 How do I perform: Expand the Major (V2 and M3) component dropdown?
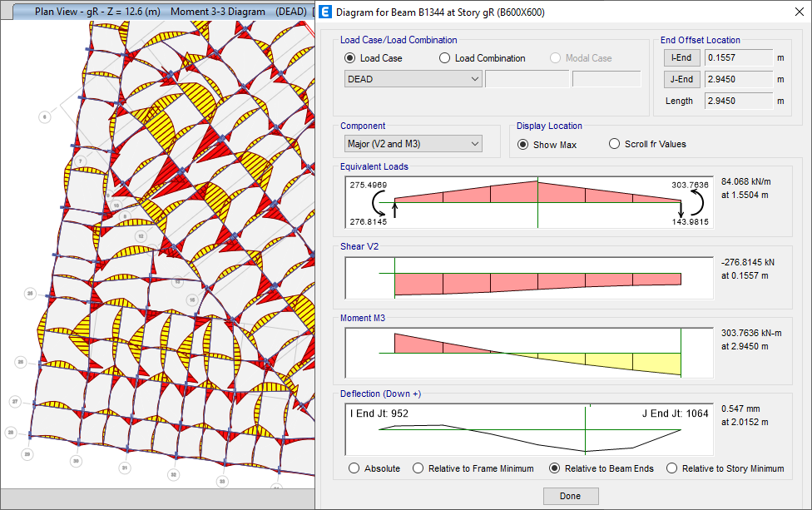click(413, 144)
